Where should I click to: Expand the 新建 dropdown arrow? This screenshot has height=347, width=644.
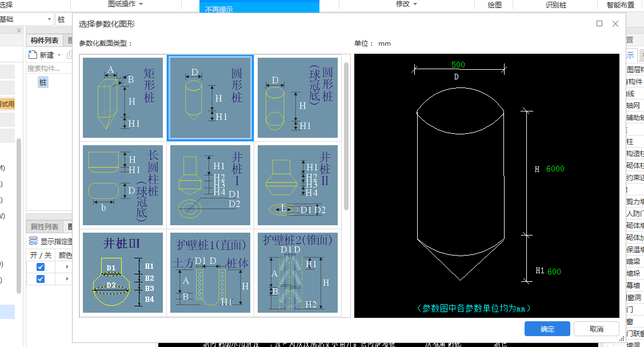(59, 55)
